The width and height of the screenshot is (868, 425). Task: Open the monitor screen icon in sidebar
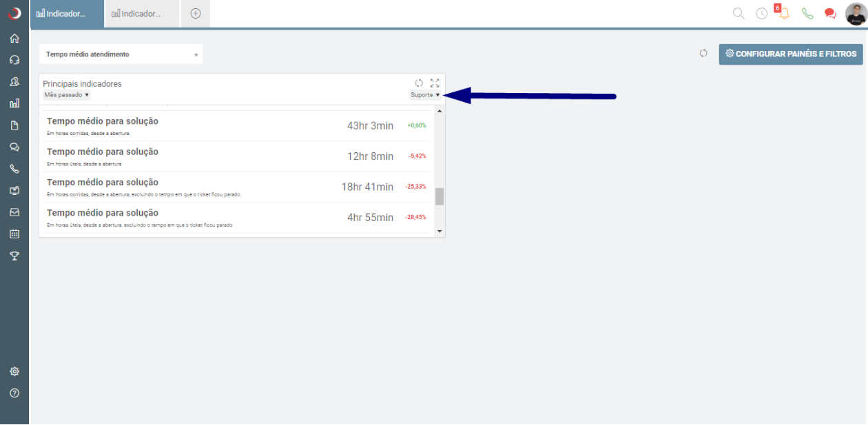tap(14, 191)
